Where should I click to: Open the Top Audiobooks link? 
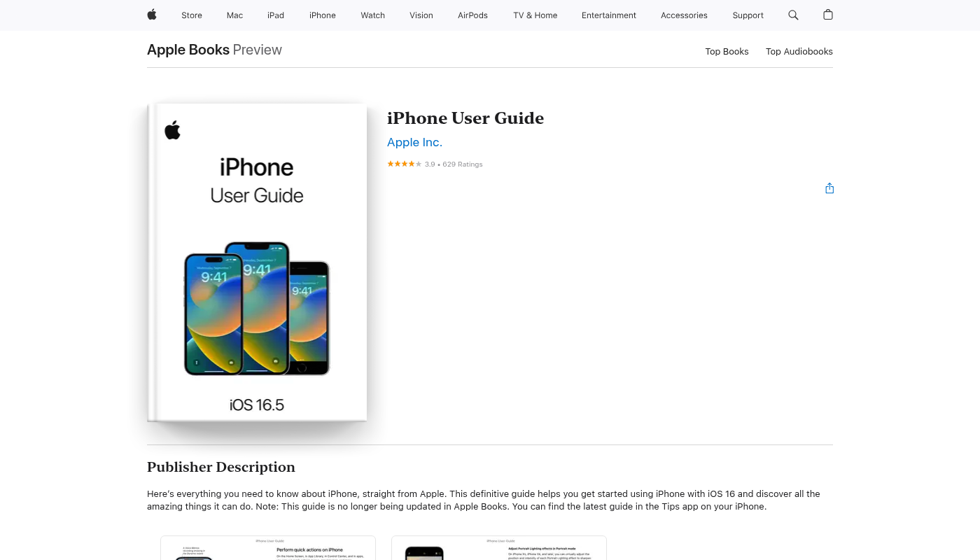point(799,52)
